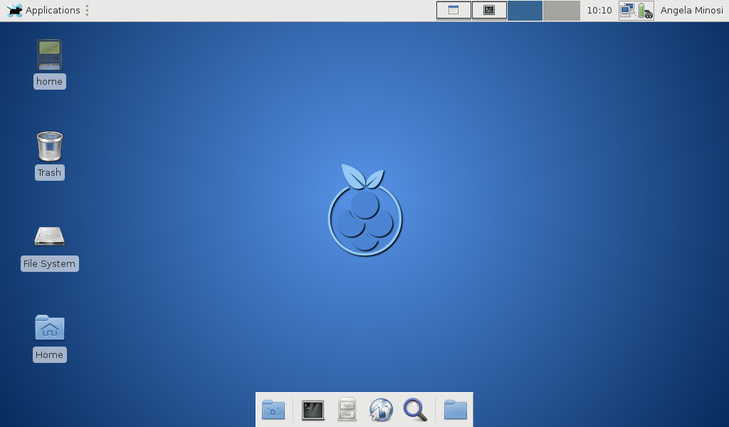The height and width of the screenshot is (427, 729).
Task: Click the Show Desktop folder icon in dock
Action: pos(273,410)
